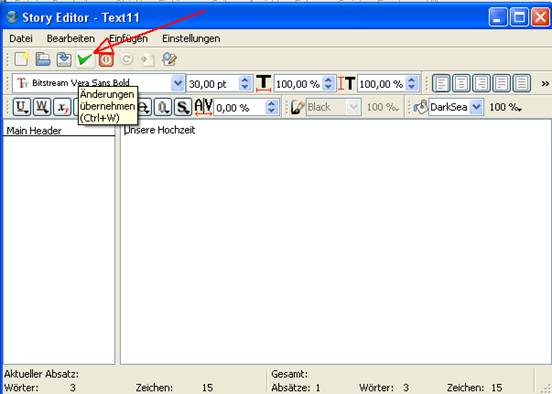The image size is (552, 394).
Task: Click the height scaling 100,00 % stepper arrows
Action: 412,83
